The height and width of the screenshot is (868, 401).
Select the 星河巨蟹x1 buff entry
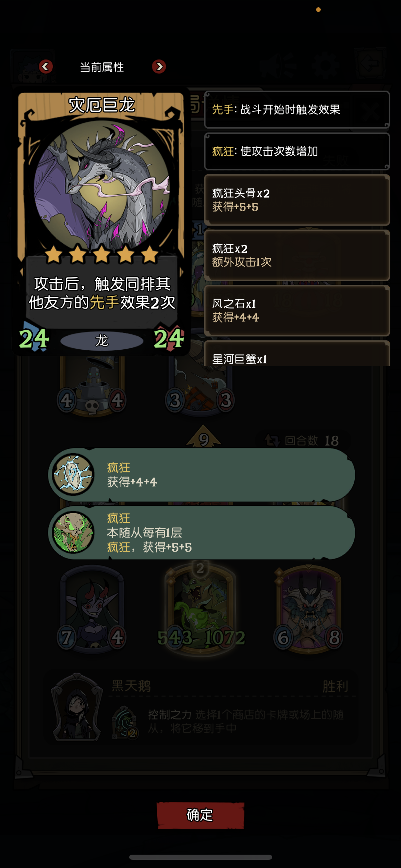coord(297,353)
